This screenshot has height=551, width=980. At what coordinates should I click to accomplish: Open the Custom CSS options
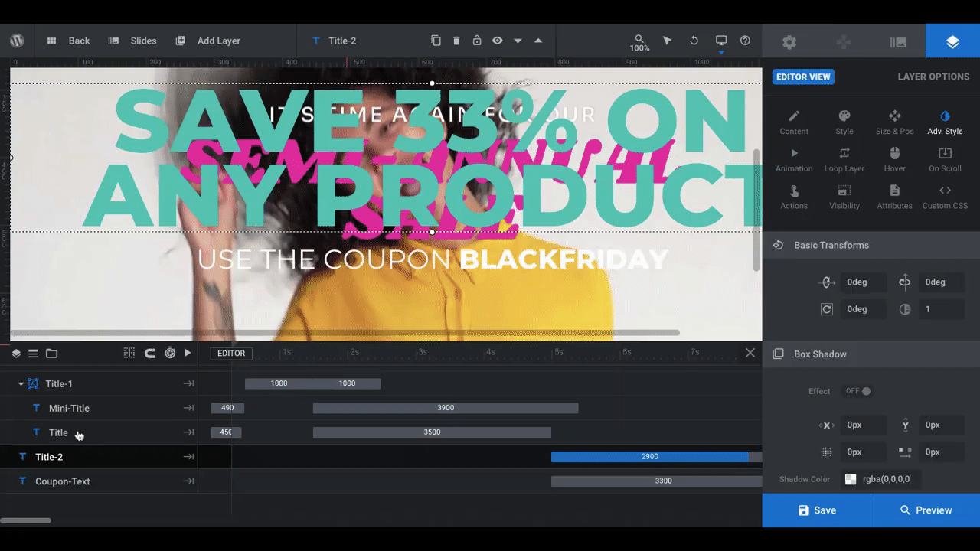click(945, 197)
